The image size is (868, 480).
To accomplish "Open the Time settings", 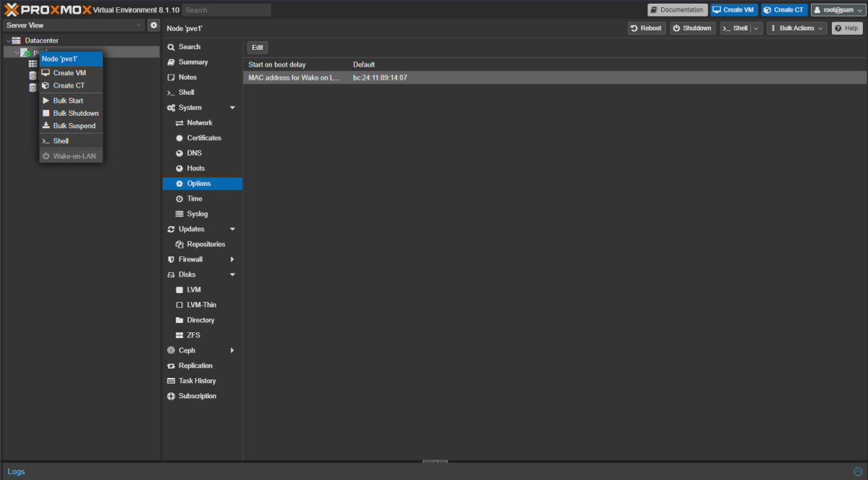I will point(203,199).
